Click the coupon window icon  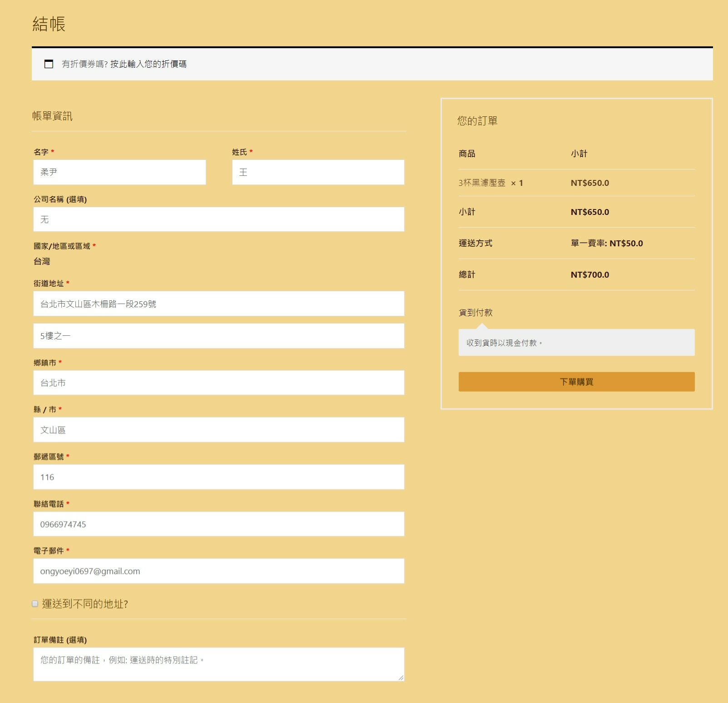tap(49, 64)
